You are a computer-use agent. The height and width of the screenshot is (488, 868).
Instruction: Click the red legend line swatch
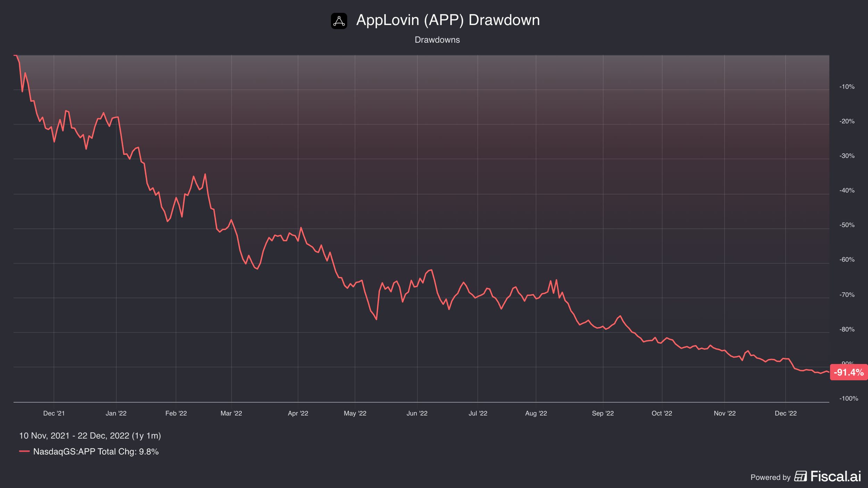(24, 451)
